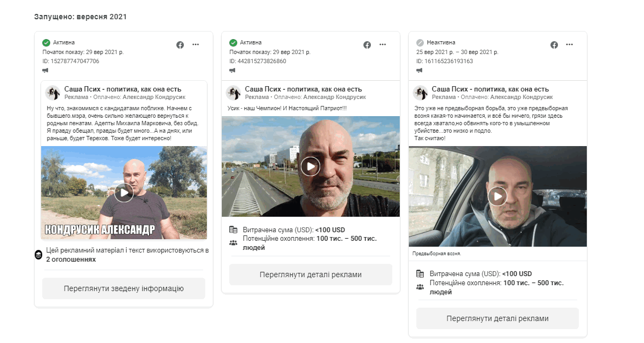Screen dimensions: 644x343
Task: Open three-dot menu on ad ID 152787747047706
Action: point(196,44)
